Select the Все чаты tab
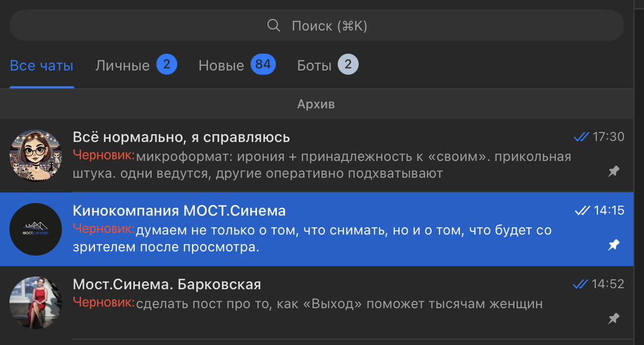The width and height of the screenshot is (644, 345). pyautogui.click(x=41, y=65)
